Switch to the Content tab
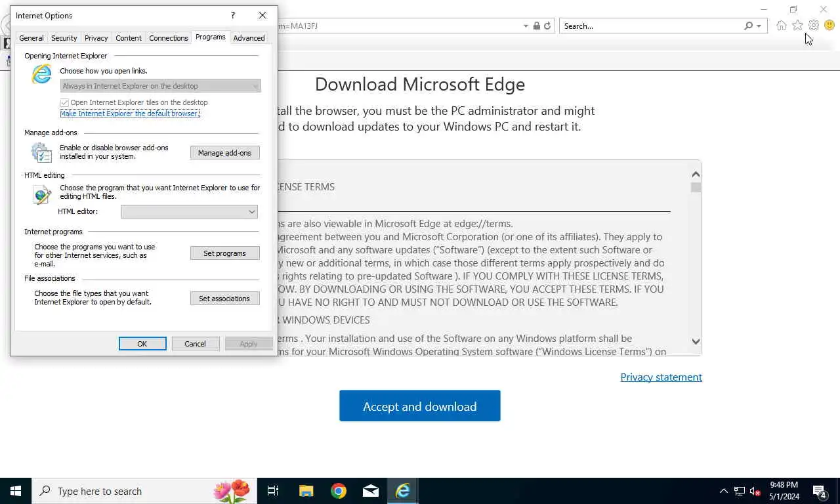Viewport: 840px width, 504px height. (x=129, y=38)
